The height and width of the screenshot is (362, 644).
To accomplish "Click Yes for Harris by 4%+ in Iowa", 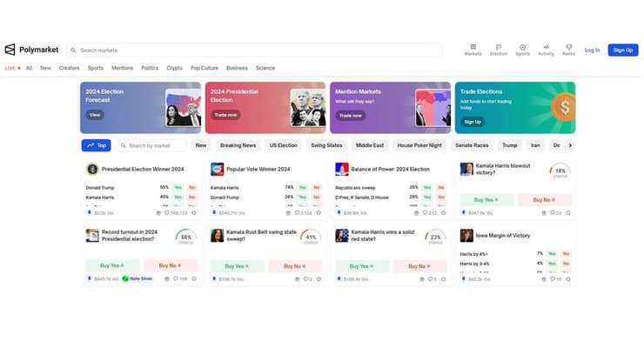I will click(x=552, y=253).
